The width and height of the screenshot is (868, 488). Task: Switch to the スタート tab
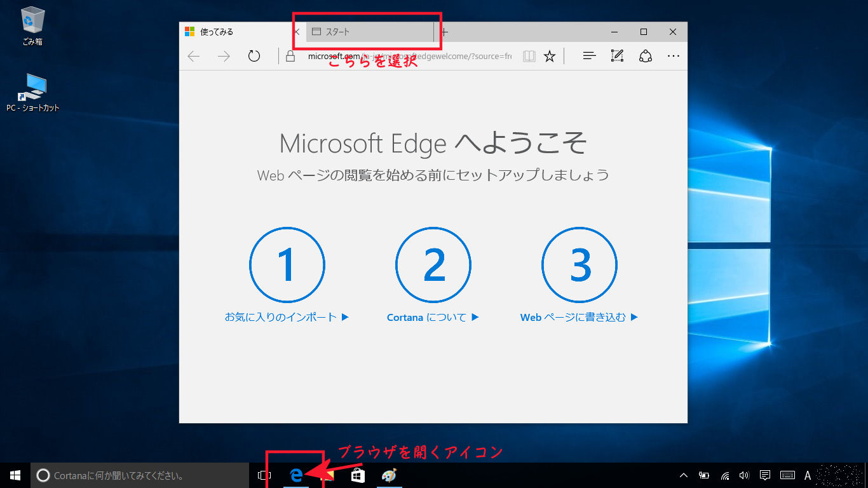coord(369,32)
